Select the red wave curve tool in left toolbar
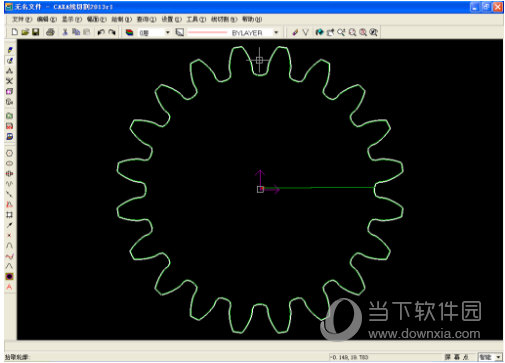The width and height of the screenshot is (505, 363). (x=9, y=256)
